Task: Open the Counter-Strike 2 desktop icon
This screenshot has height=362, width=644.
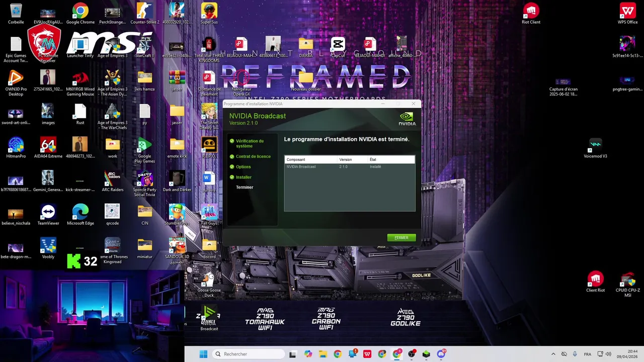Action: tap(145, 14)
